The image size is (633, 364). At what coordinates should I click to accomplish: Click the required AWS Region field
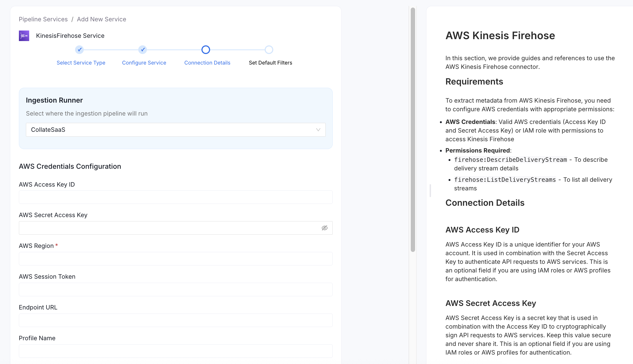(x=176, y=258)
